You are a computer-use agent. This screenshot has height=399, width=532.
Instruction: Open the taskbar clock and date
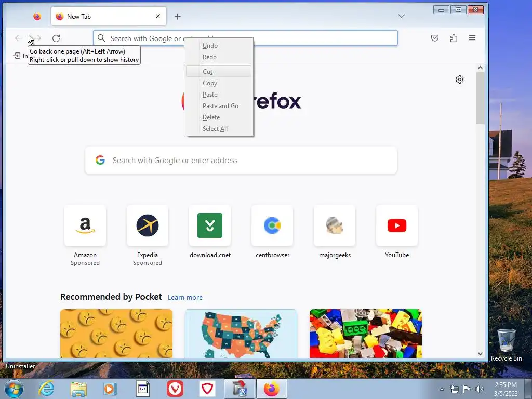pyautogui.click(x=506, y=389)
